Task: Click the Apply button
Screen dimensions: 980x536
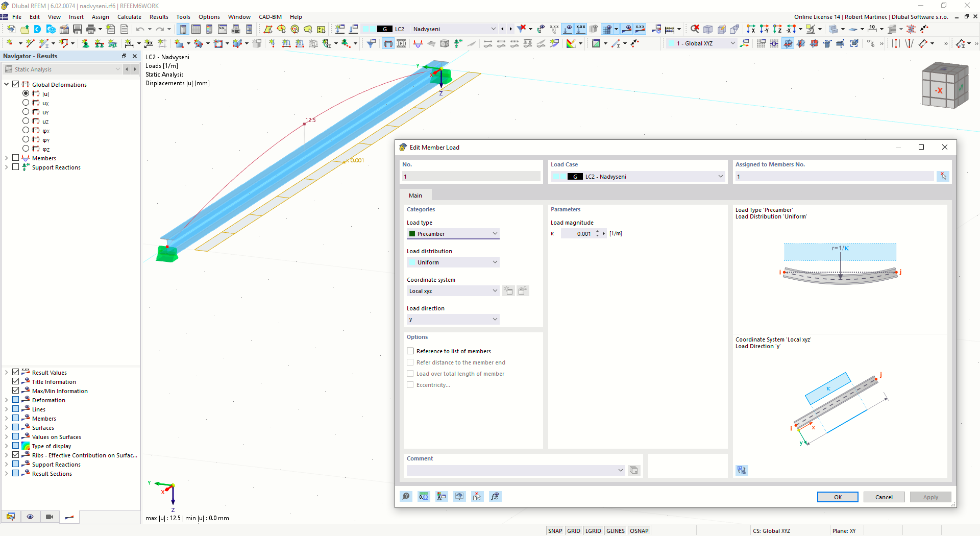Action: point(930,497)
